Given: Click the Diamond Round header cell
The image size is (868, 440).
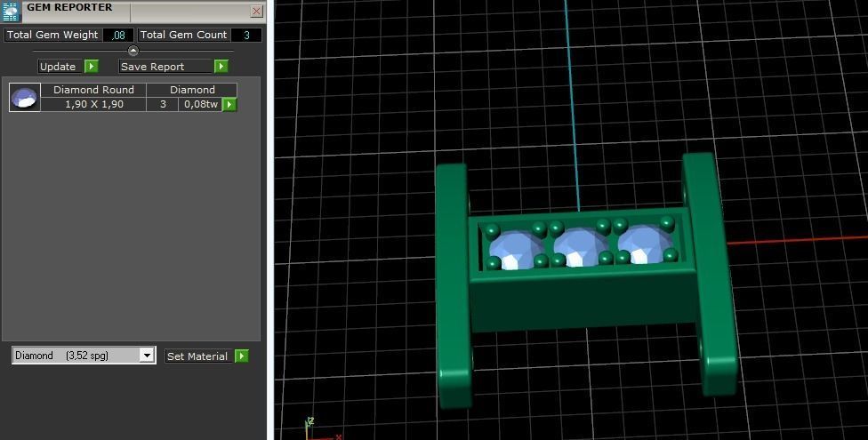Looking at the screenshot, I should pyautogui.click(x=93, y=90).
